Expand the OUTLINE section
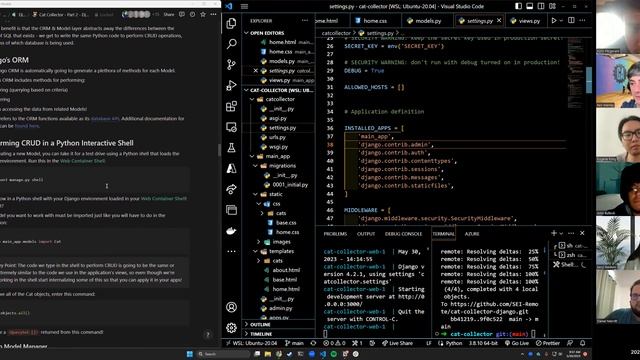 coord(279,324)
